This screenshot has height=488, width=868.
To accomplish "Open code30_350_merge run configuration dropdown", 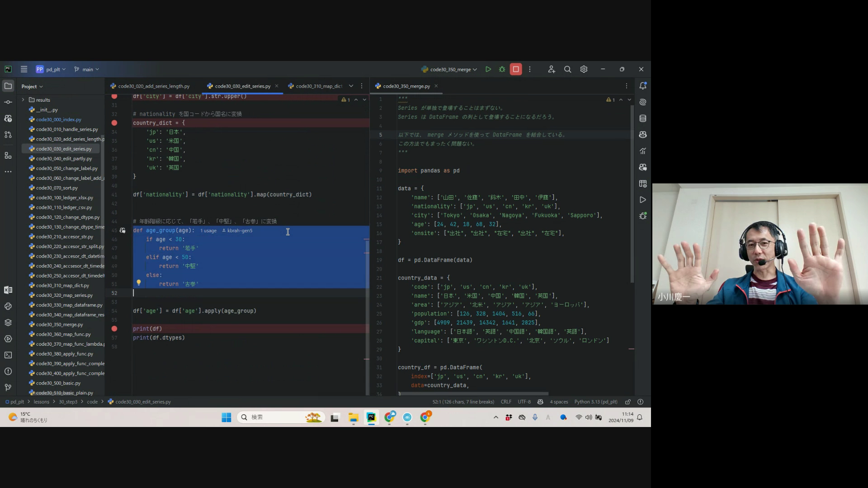I will click(x=450, y=69).
